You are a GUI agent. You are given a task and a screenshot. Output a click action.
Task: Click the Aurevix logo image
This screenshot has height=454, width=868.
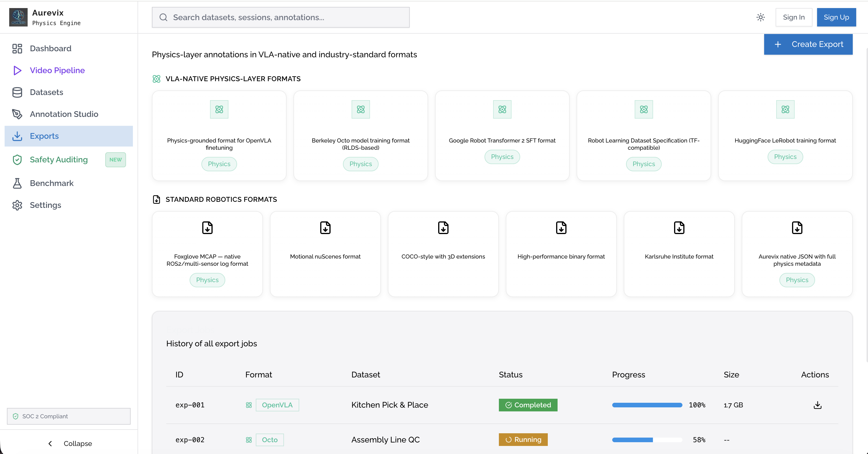(x=18, y=17)
